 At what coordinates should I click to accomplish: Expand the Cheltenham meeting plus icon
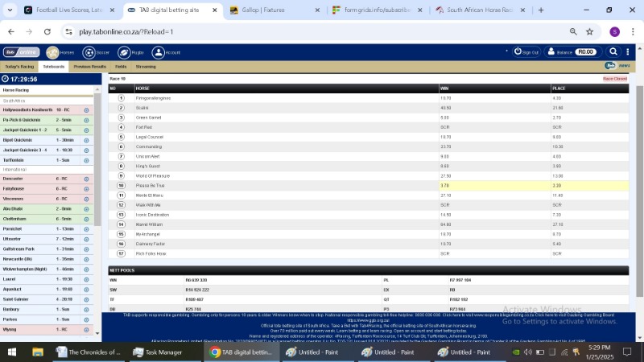pos(86,219)
